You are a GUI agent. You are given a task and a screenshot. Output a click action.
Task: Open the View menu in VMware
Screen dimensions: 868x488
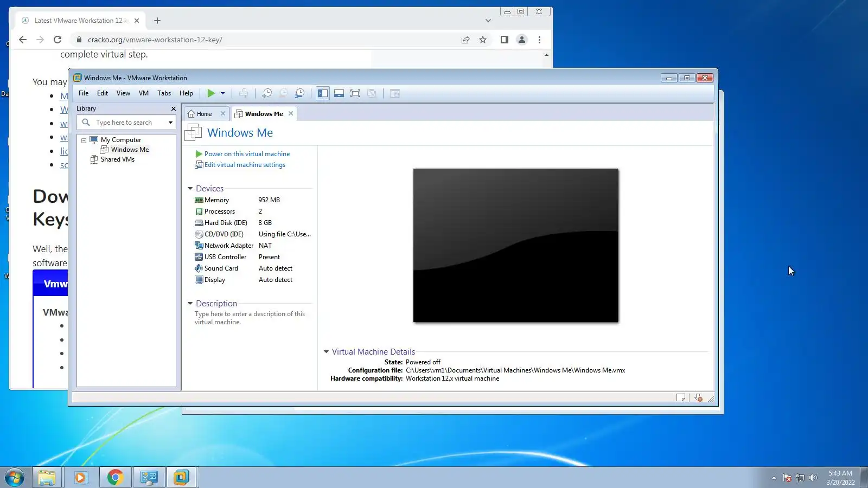pos(123,93)
